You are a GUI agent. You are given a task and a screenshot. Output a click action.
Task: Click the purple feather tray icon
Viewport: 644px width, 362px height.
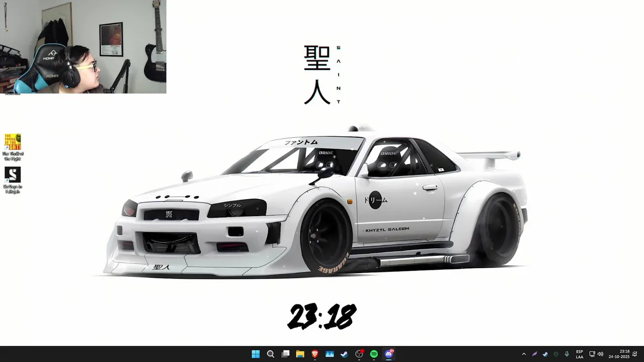pyautogui.click(x=534, y=354)
